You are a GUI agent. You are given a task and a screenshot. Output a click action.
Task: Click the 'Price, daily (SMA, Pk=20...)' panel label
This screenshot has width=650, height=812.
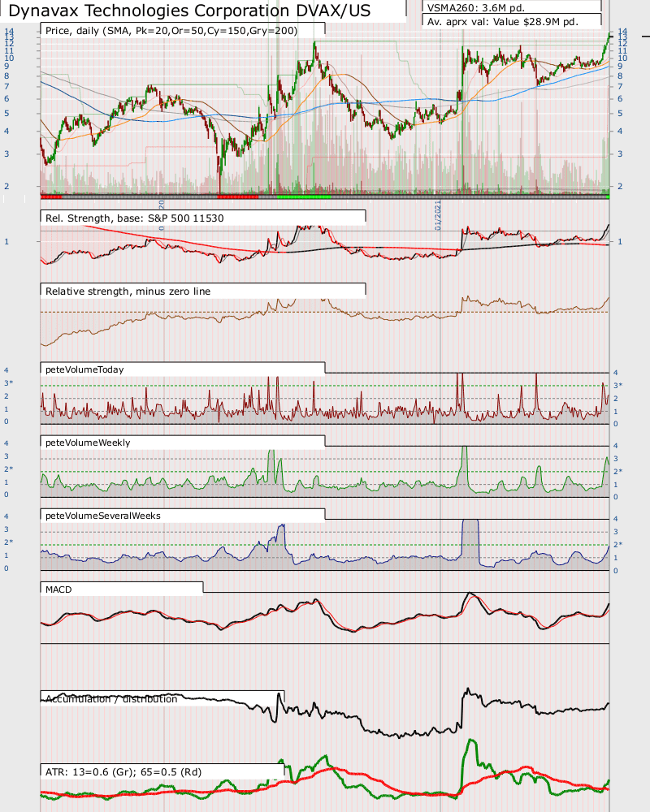pyautogui.click(x=171, y=31)
